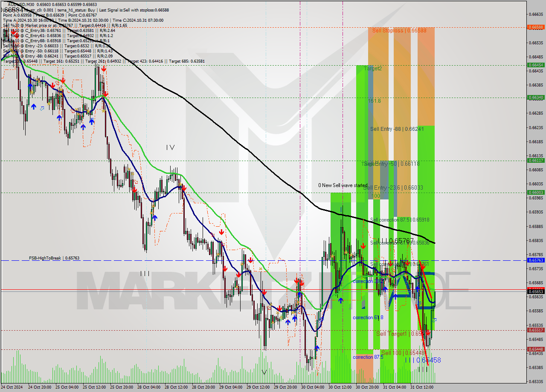This screenshot has height=392, width=546.
Task: Select 'Sell Entry -88 | 0.66241' label
Action: coord(397,129)
